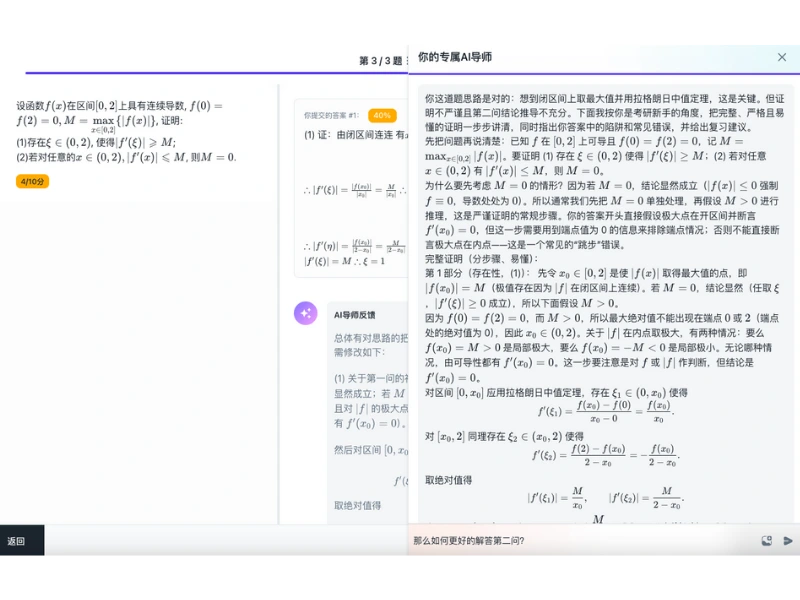Click the blue send arrow icon
Viewport: 800px width, 600px height.
coord(788,540)
